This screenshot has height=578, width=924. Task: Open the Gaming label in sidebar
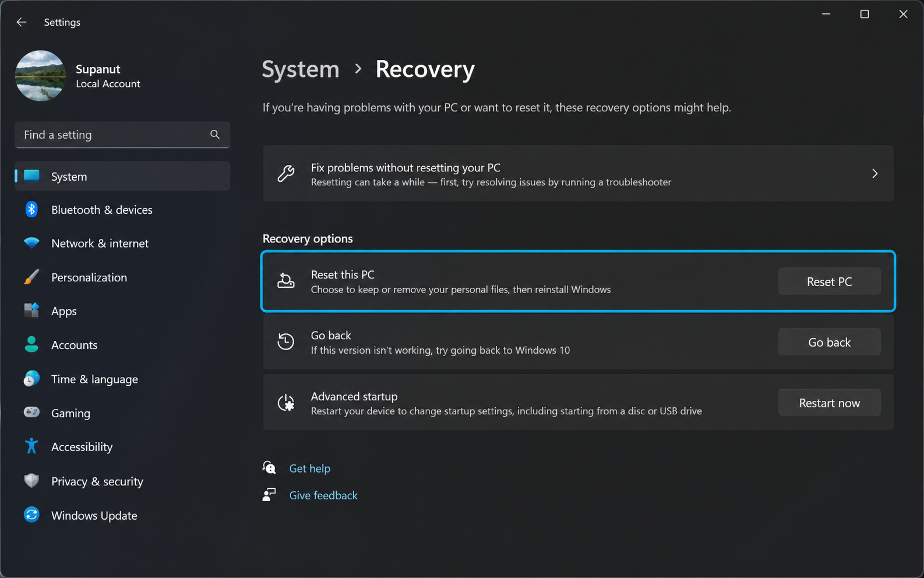pyautogui.click(x=70, y=413)
